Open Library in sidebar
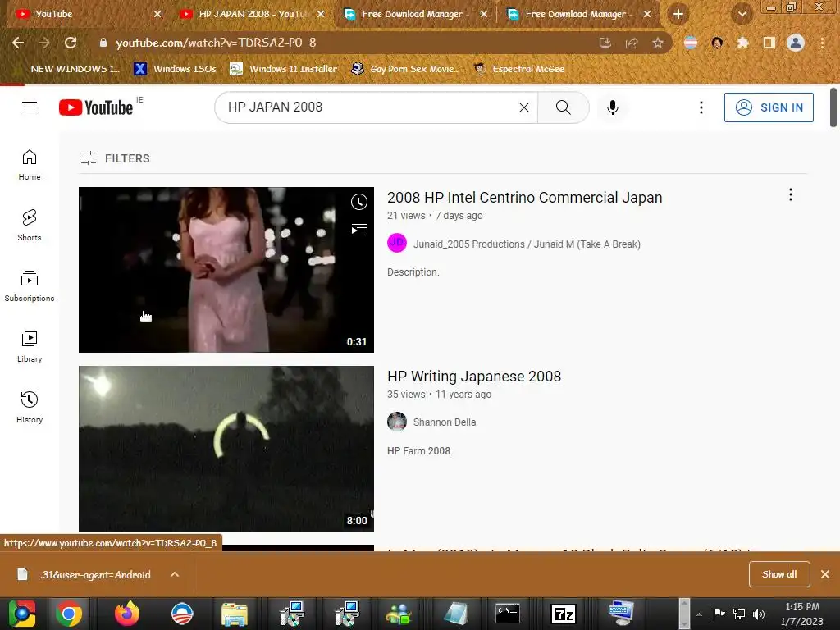 (x=30, y=347)
